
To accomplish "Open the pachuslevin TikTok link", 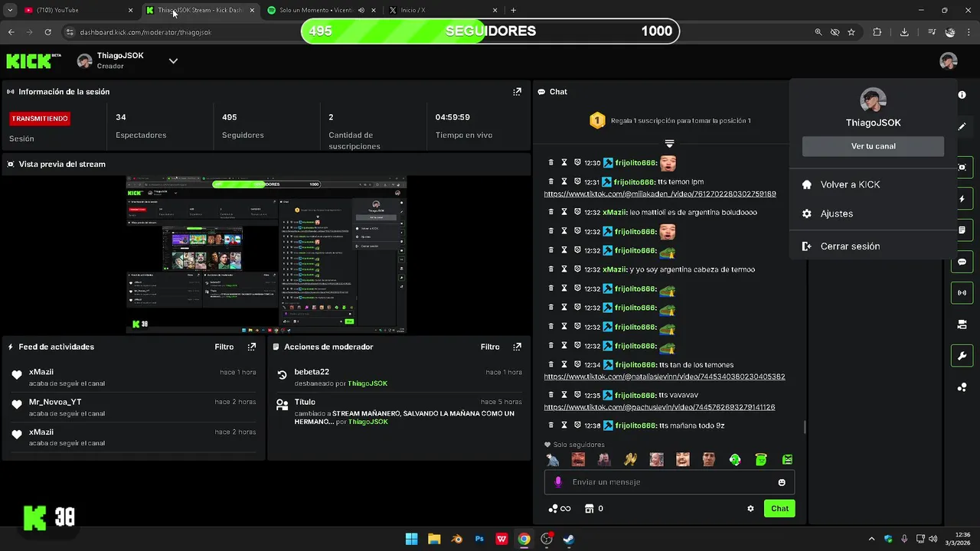I will [659, 407].
